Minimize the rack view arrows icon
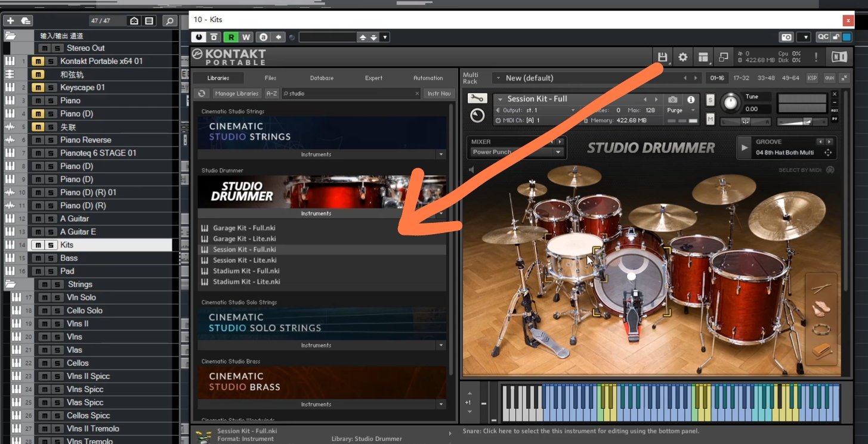This screenshot has height=444, width=868. click(x=844, y=78)
